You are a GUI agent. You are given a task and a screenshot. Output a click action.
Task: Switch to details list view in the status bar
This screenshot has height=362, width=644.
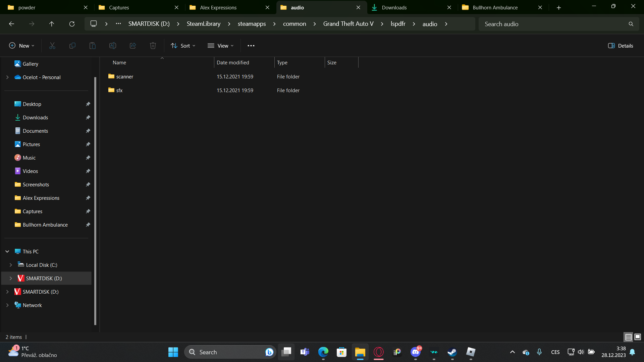coord(628,337)
